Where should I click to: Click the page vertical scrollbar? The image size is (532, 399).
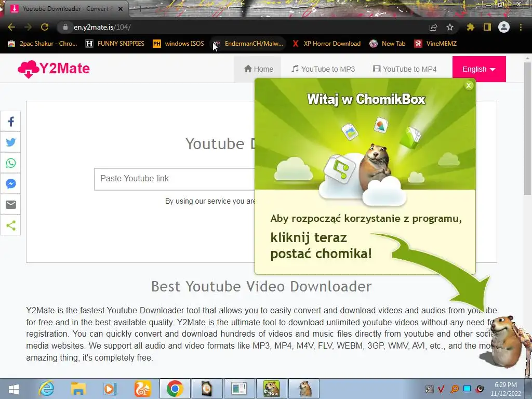[528, 129]
